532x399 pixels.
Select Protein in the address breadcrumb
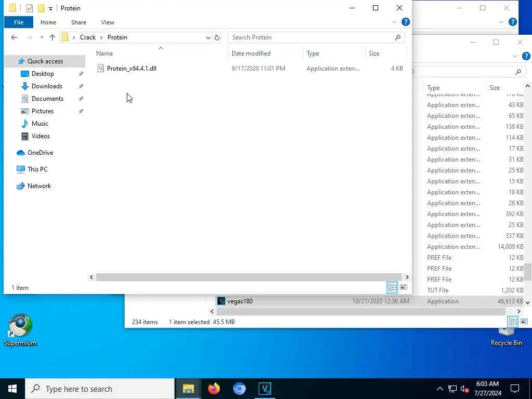[x=117, y=37]
